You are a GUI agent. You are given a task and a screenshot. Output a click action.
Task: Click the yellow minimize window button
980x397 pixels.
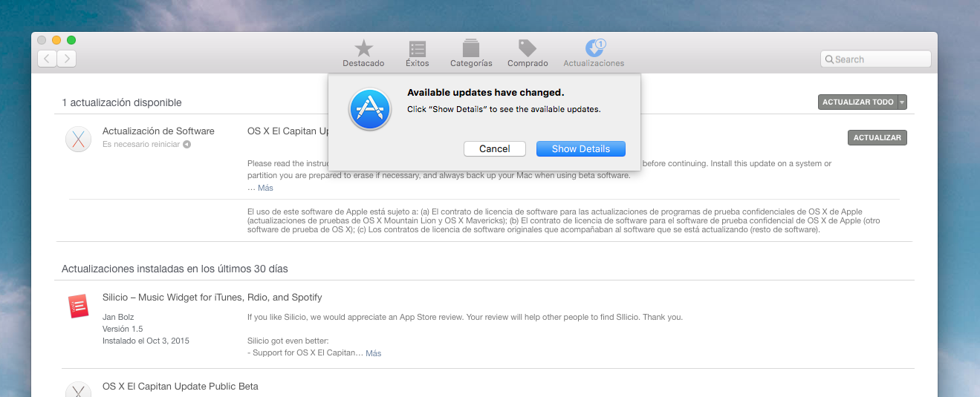(x=56, y=40)
